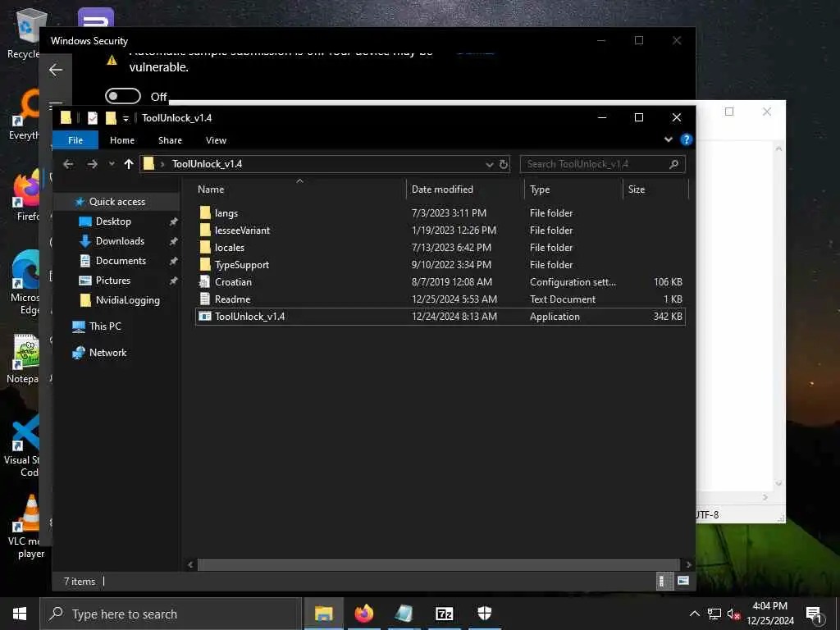Open NvidiaLogging folder in navigation pane
The height and width of the screenshot is (630, 840).
[x=127, y=300]
